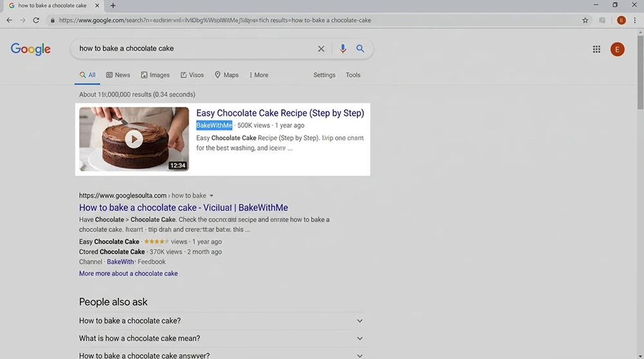Screen dimensions: 644x359
Task: Click the 'Ctored Chocolate Cake' sub-result text
Action: 111,252
